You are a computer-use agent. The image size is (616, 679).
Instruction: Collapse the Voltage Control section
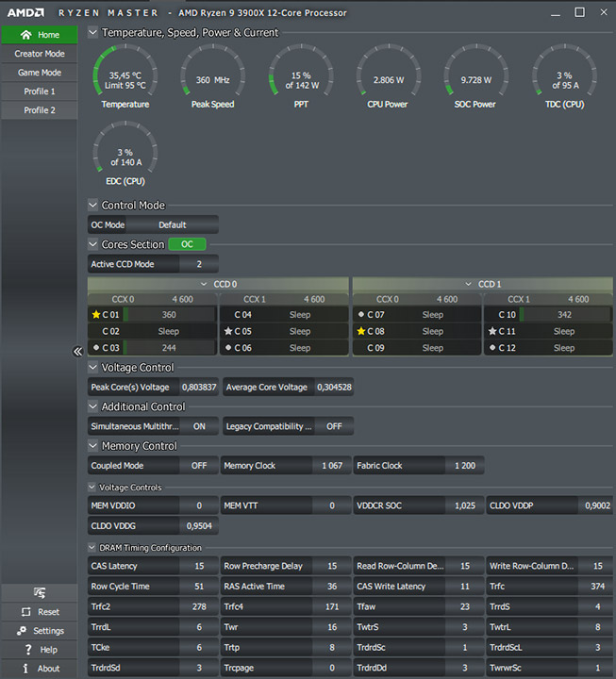click(x=92, y=367)
